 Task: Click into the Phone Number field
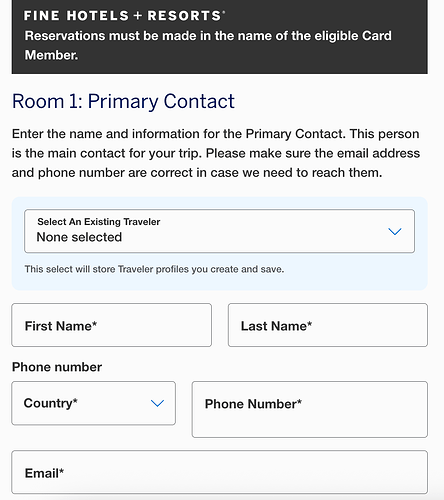click(x=310, y=409)
